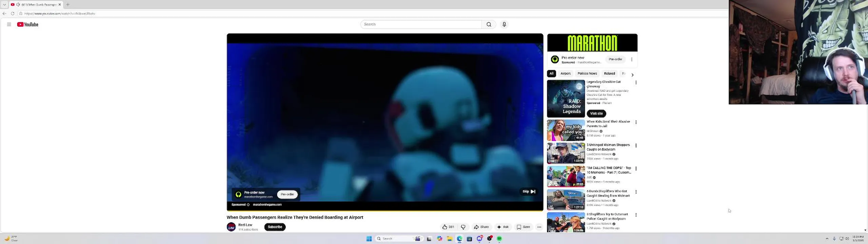Launch Copilot from taskbar
The width and height of the screenshot is (868, 244).
point(439,239)
